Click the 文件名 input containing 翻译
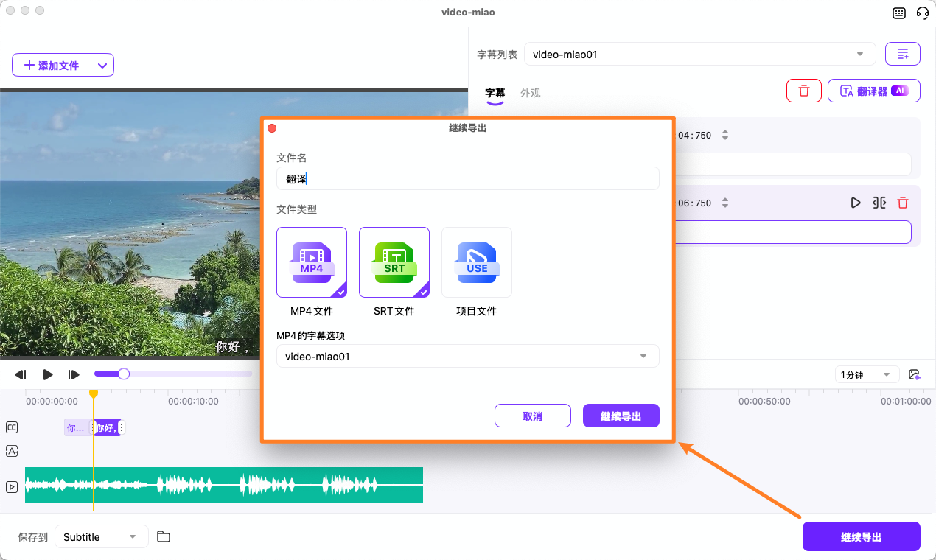Screen dimensions: 936x560 tap(467, 178)
